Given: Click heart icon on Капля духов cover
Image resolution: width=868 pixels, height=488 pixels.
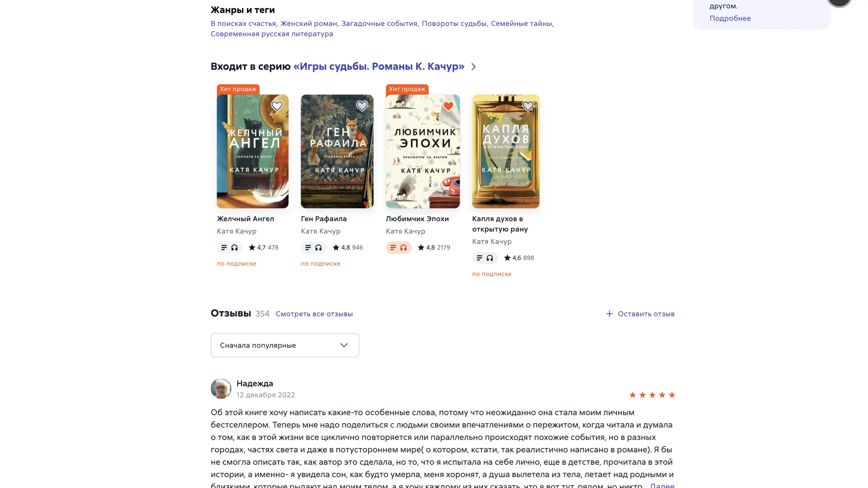Looking at the screenshot, I should [528, 106].
